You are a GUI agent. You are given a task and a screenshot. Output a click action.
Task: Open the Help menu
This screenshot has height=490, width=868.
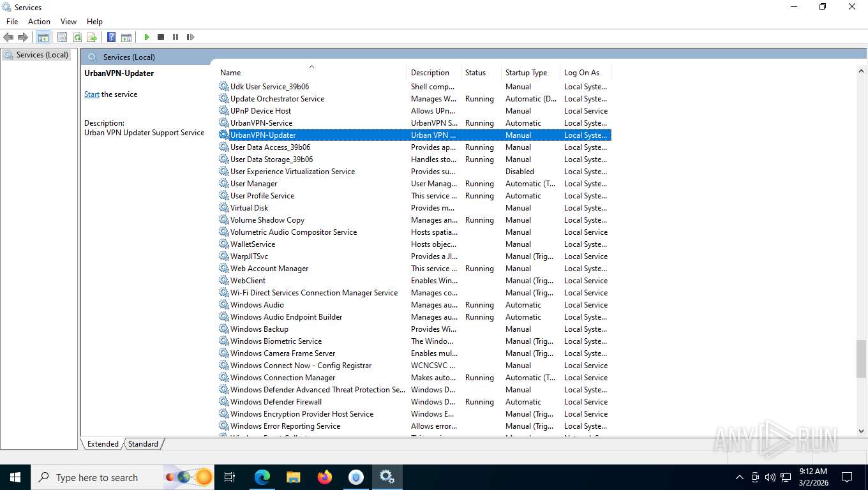click(94, 22)
